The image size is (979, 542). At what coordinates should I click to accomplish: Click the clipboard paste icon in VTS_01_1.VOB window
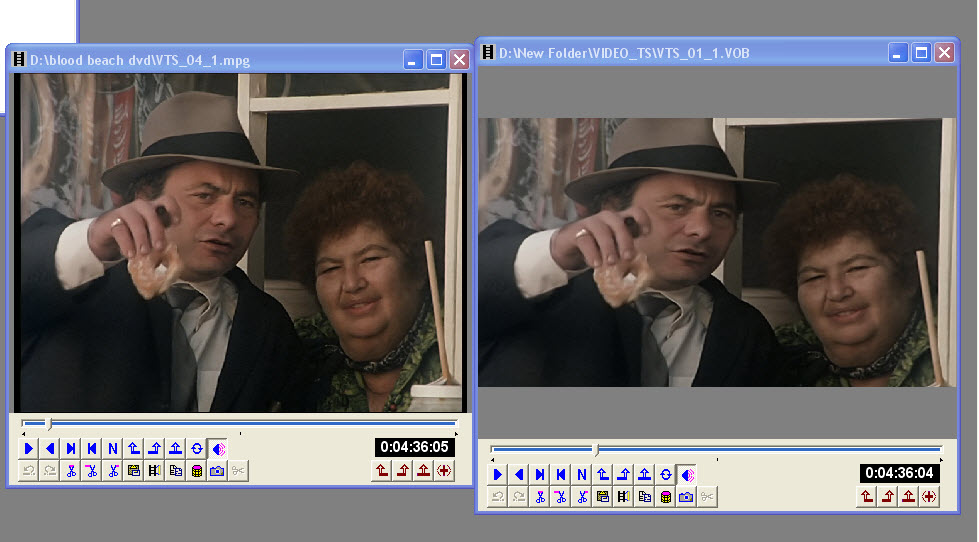point(603,497)
